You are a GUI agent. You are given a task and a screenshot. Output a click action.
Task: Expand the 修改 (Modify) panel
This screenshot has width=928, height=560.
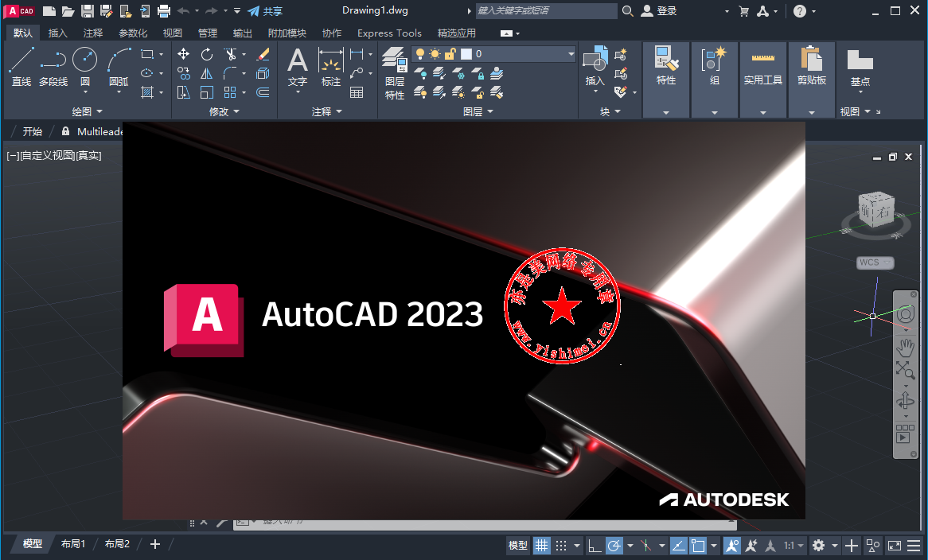[224, 111]
